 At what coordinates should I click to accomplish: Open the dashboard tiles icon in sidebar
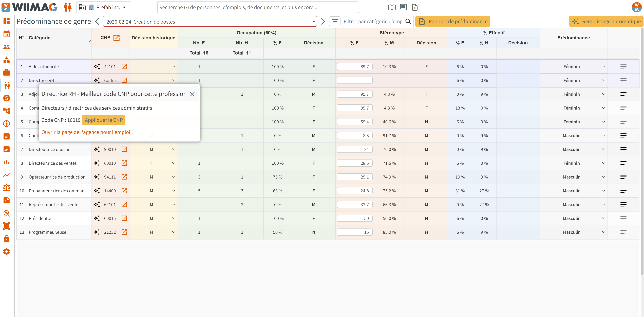7,21
